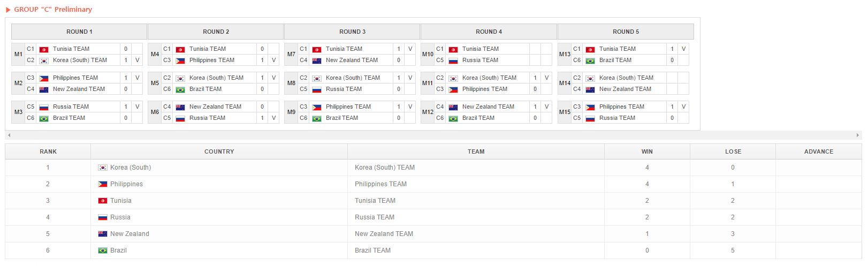
Task: Click Tunisia TEAM name in match M7
Action: [x=344, y=49]
